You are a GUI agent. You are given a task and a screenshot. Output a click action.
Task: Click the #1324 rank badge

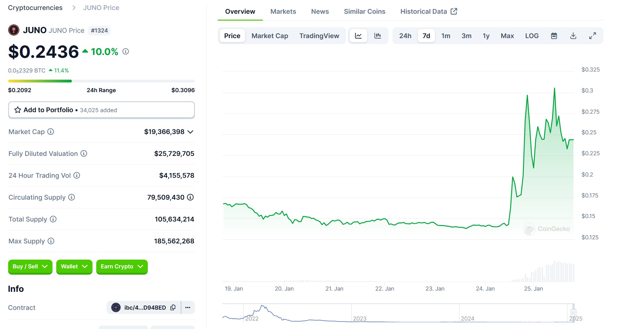[x=99, y=30]
